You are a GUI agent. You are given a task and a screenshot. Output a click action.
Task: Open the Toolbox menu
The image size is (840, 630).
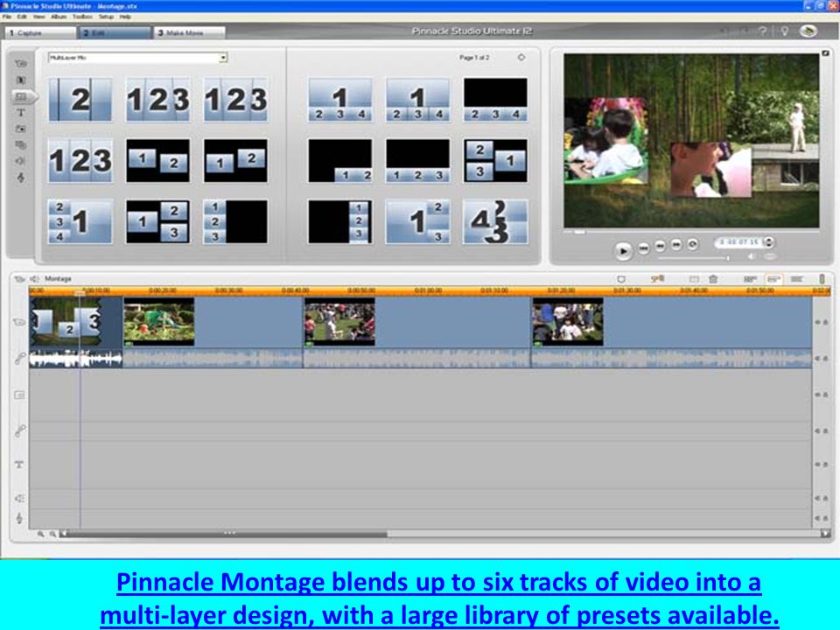(x=82, y=17)
